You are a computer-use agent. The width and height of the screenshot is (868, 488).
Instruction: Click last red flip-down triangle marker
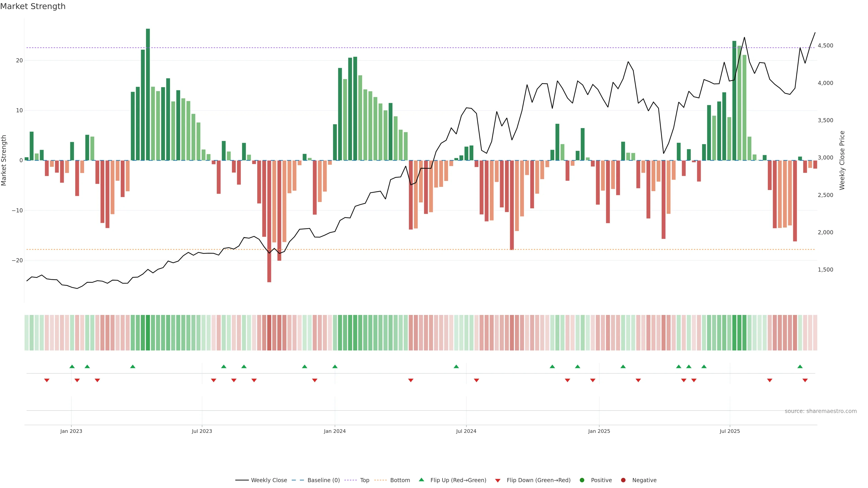point(805,380)
